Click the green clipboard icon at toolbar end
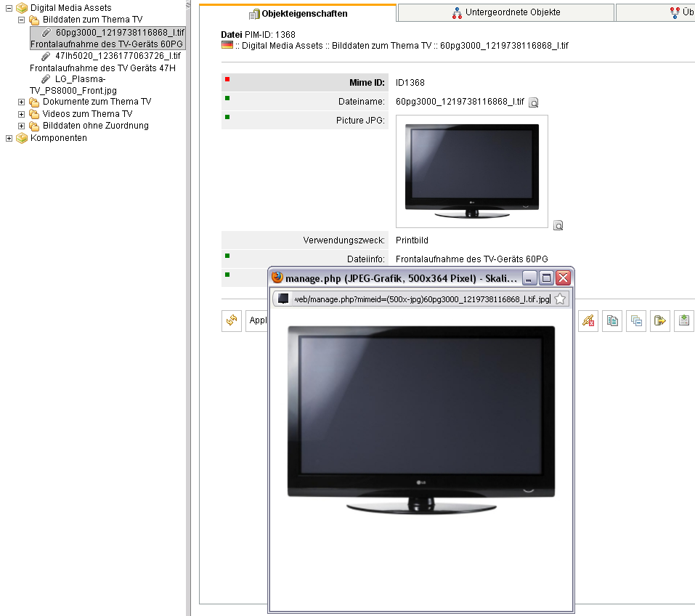 pos(683,320)
